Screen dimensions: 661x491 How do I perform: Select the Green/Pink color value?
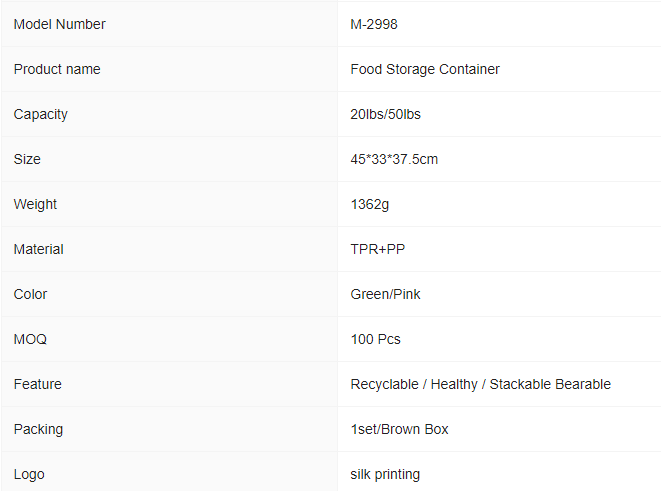(x=385, y=294)
